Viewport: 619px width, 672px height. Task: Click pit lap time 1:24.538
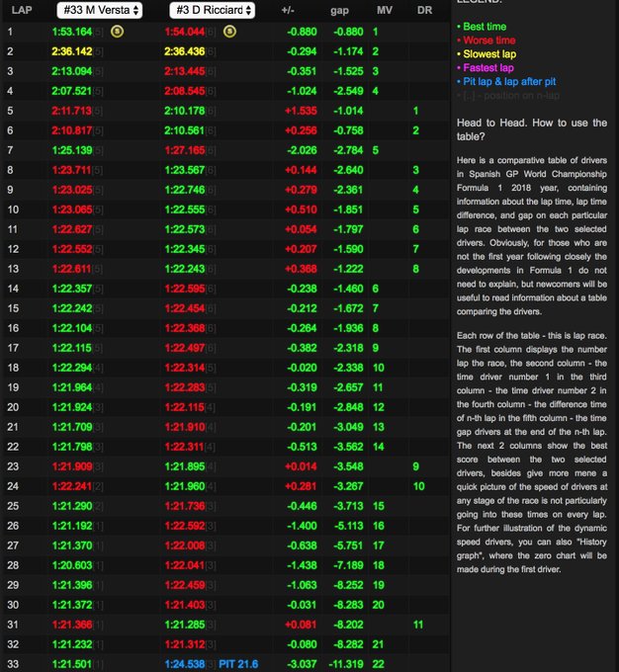click(185, 664)
